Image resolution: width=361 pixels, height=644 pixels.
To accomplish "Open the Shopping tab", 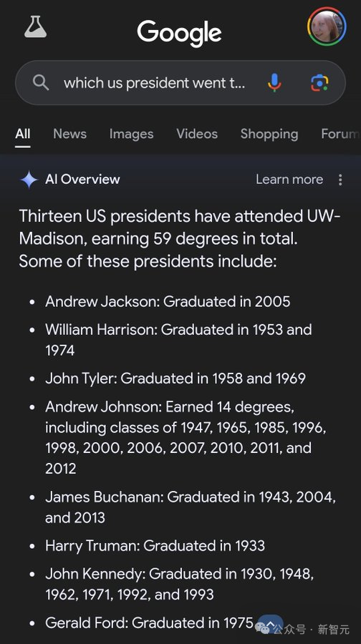I will click(x=269, y=134).
